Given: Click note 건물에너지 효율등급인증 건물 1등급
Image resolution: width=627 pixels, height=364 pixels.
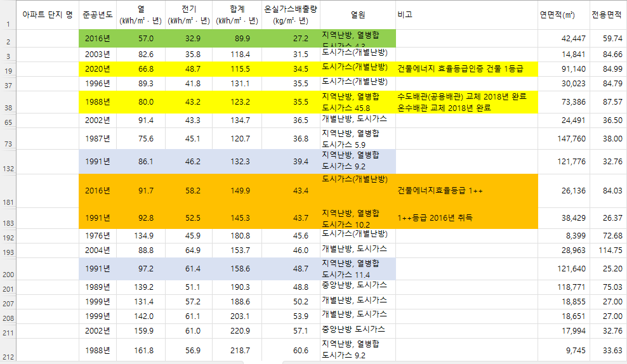Looking at the screenshot, I should (x=466, y=69).
